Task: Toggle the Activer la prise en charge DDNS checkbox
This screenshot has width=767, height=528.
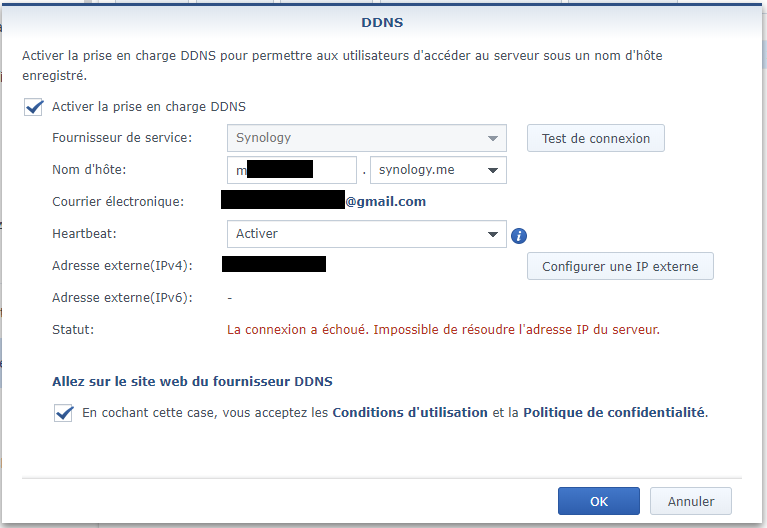Action: coord(34,107)
